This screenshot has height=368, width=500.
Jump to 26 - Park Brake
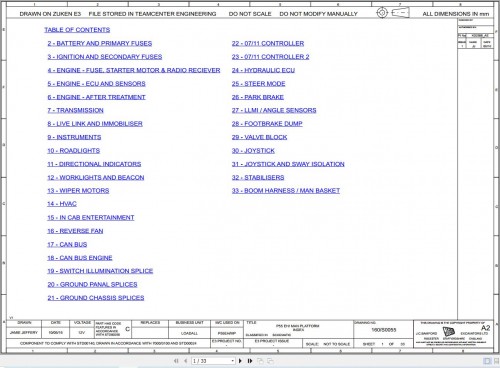tap(258, 97)
